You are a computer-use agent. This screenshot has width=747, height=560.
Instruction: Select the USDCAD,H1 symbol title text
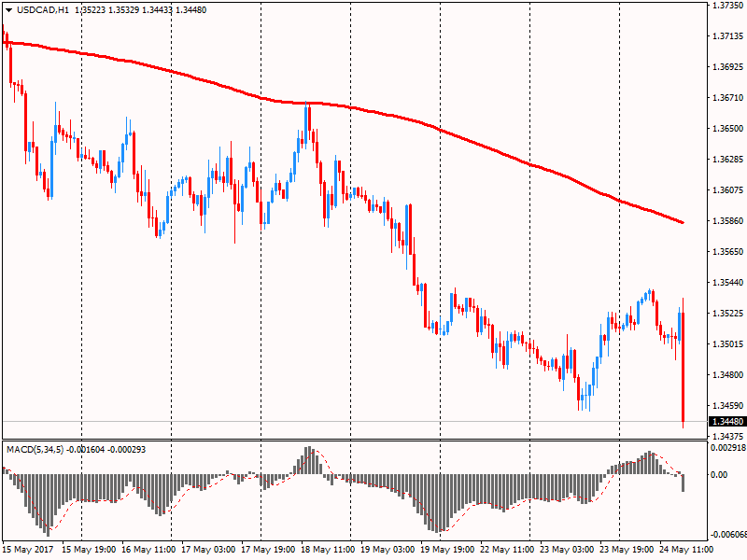[x=42, y=10]
